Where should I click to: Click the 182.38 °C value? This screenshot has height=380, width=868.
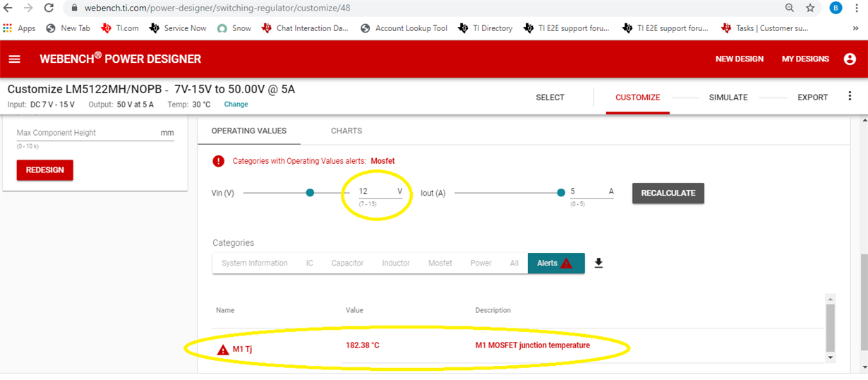[363, 345]
